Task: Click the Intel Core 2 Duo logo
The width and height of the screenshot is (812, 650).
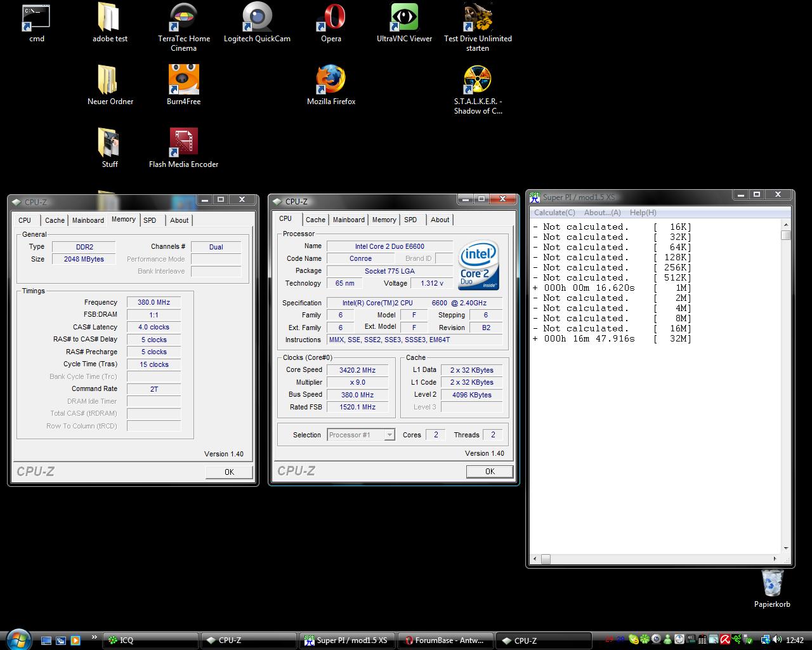Action: pyautogui.click(x=479, y=265)
